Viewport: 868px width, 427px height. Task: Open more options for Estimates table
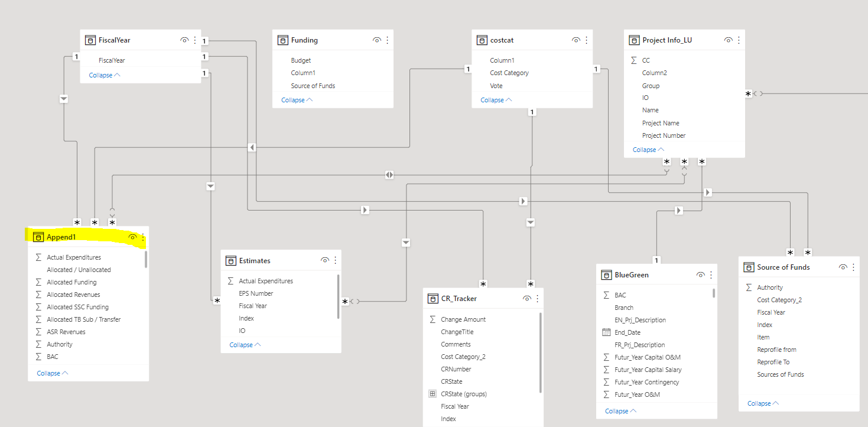point(336,260)
